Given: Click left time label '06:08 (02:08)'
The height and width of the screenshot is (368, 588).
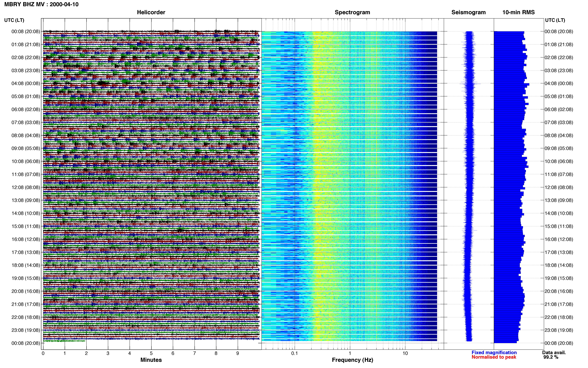Looking at the screenshot, I should [26, 109].
